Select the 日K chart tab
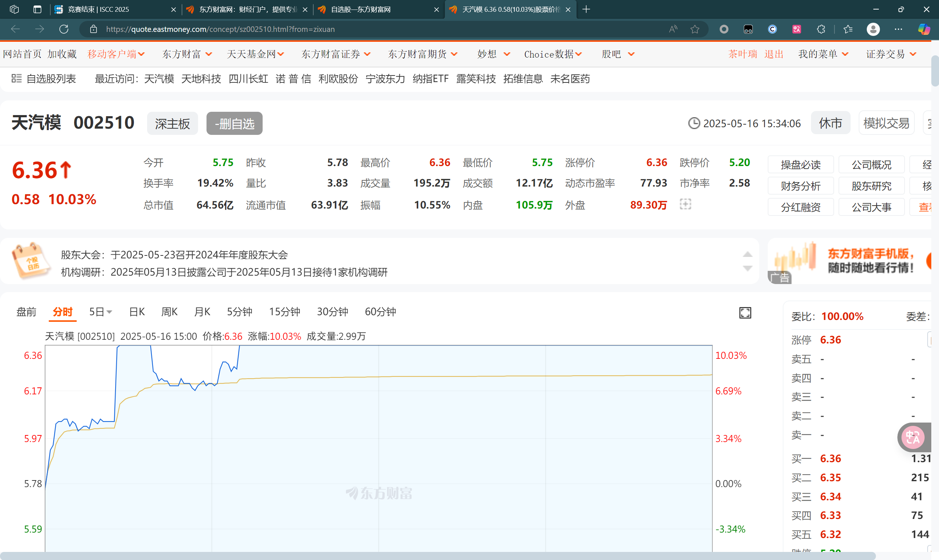 (137, 312)
